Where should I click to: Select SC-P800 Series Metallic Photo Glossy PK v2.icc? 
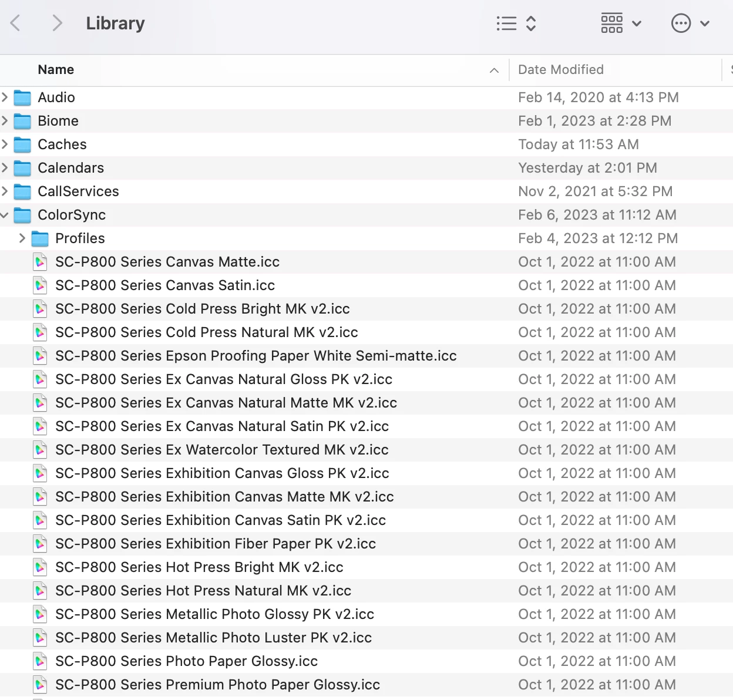215,614
